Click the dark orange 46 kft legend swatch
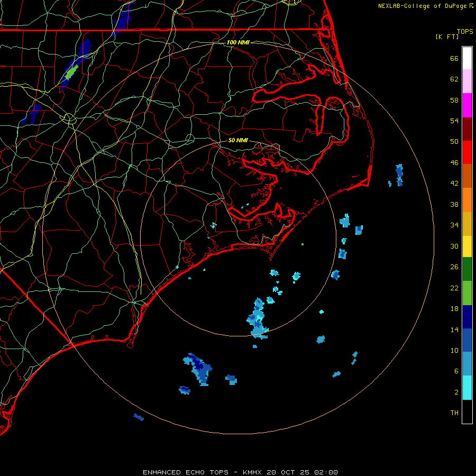 (x=467, y=176)
